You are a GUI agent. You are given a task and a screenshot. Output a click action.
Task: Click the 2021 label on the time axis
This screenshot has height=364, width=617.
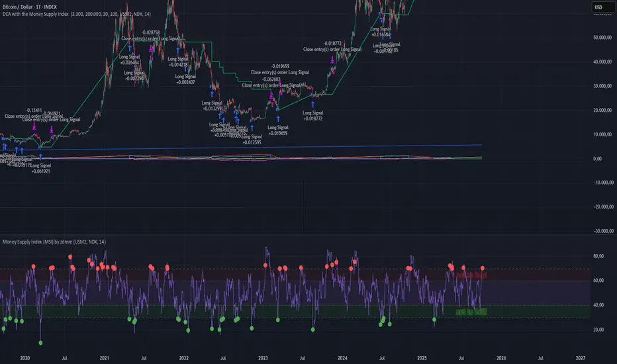[x=105, y=358]
